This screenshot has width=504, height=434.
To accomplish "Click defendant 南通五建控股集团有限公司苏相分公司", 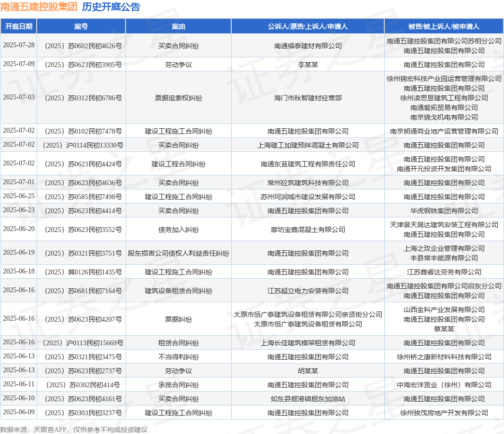I will [x=444, y=41].
